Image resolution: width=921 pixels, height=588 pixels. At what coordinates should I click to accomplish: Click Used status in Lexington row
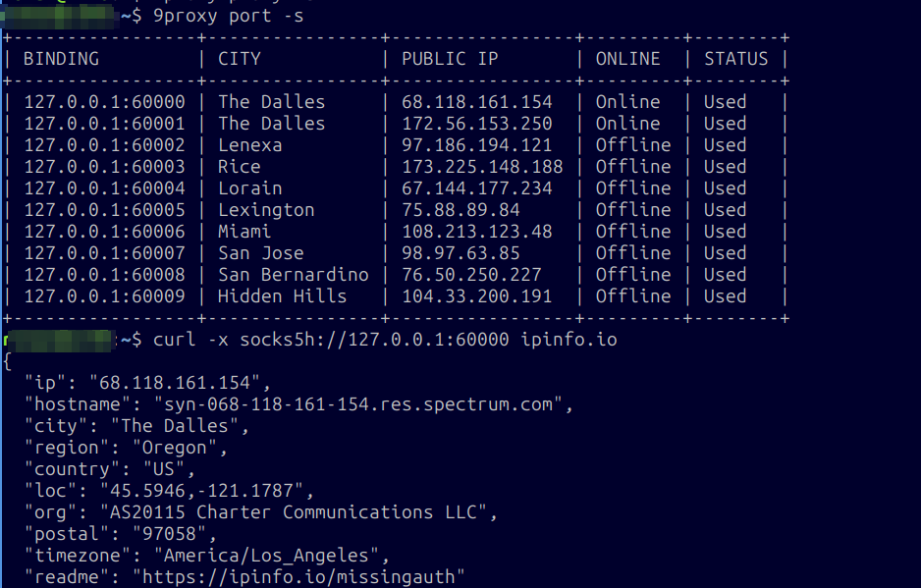coord(726,210)
